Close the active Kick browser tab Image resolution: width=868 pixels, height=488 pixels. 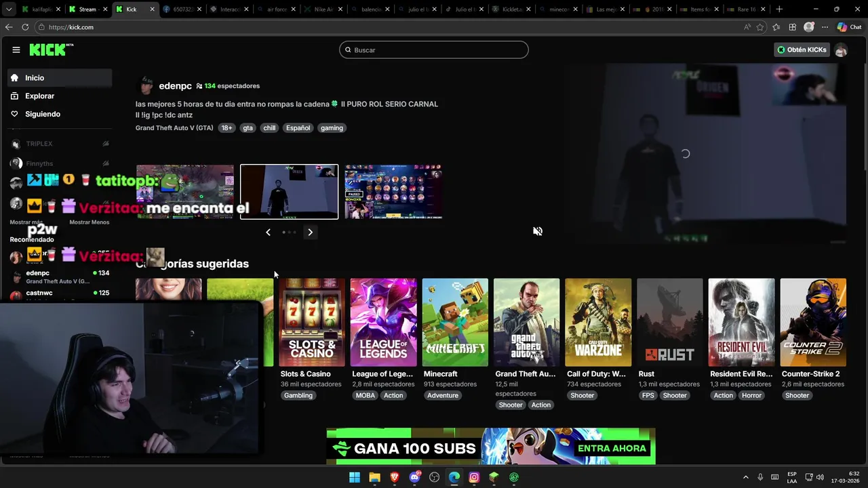point(152,9)
